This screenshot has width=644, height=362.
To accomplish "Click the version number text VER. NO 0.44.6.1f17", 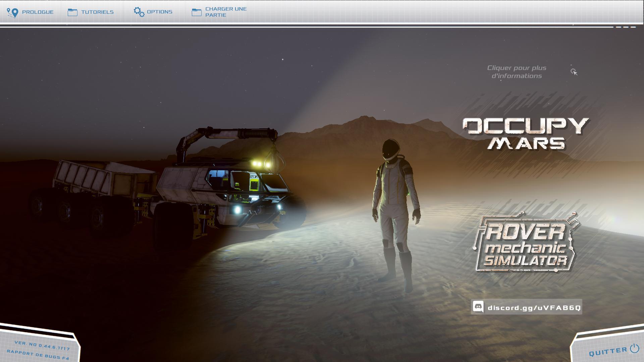I will tap(42, 345).
